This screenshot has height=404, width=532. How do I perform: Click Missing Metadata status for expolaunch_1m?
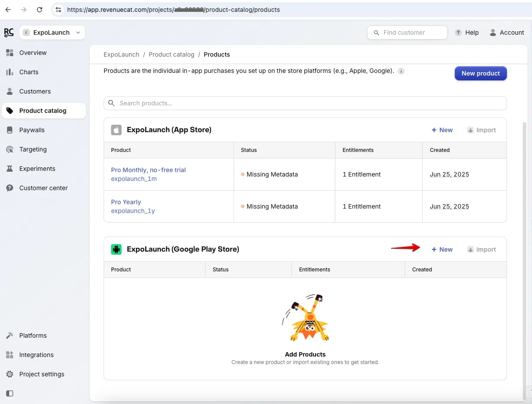click(269, 174)
